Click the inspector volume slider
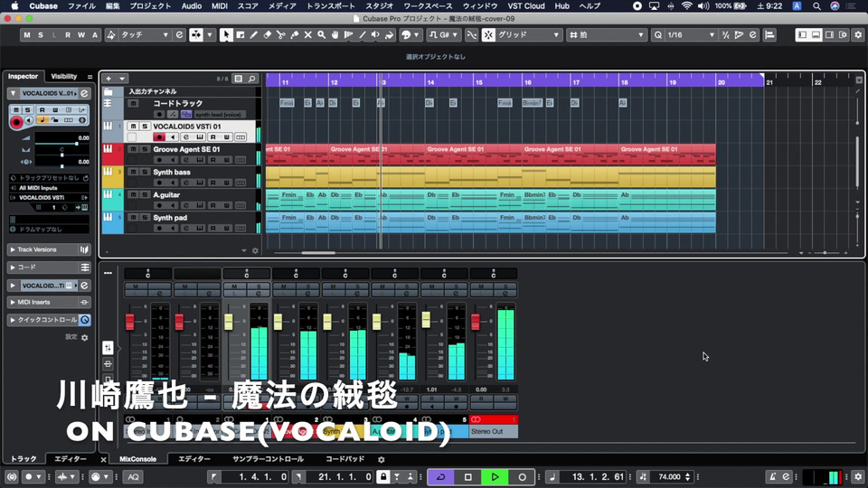The image size is (868, 488). point(62,144)
